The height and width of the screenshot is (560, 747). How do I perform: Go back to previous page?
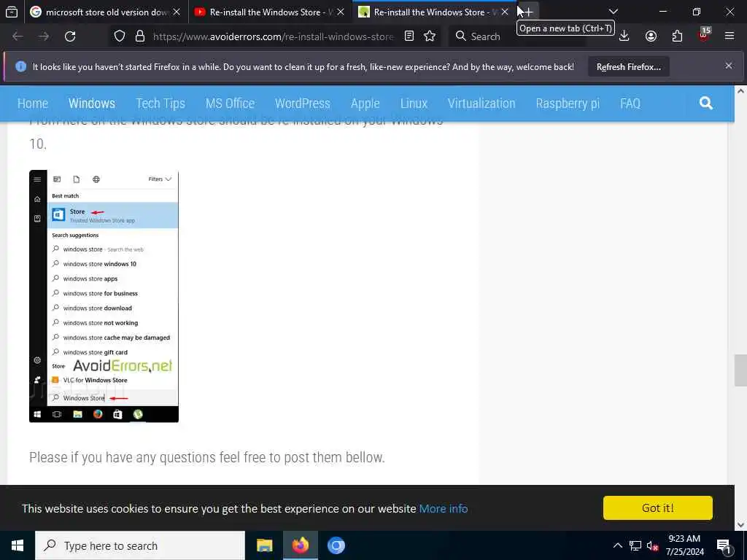pos(18,36)
